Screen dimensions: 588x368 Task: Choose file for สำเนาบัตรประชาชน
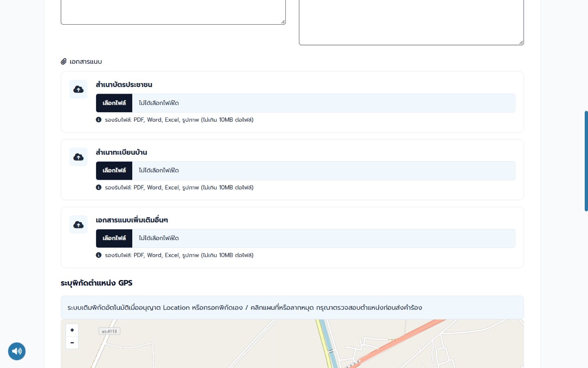[114, 103]
